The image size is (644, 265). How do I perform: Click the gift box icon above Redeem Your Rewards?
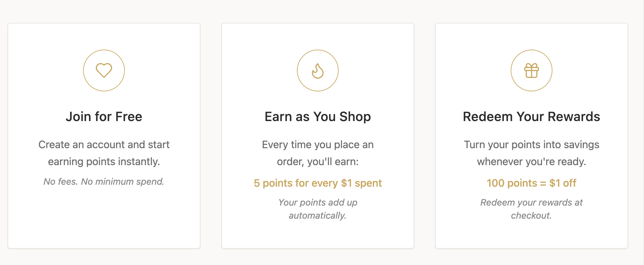[x=532, y=70]
